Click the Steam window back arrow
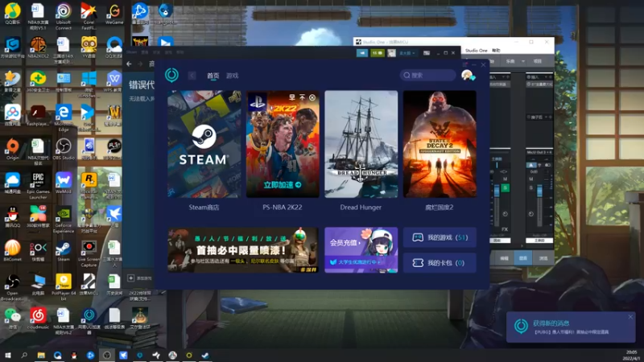 tap(129, 64)
